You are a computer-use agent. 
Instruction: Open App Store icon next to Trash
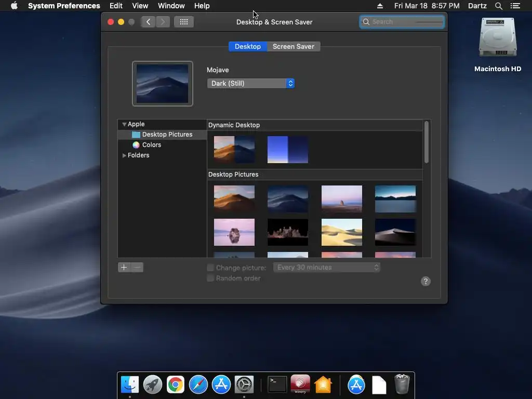point(356,384)
